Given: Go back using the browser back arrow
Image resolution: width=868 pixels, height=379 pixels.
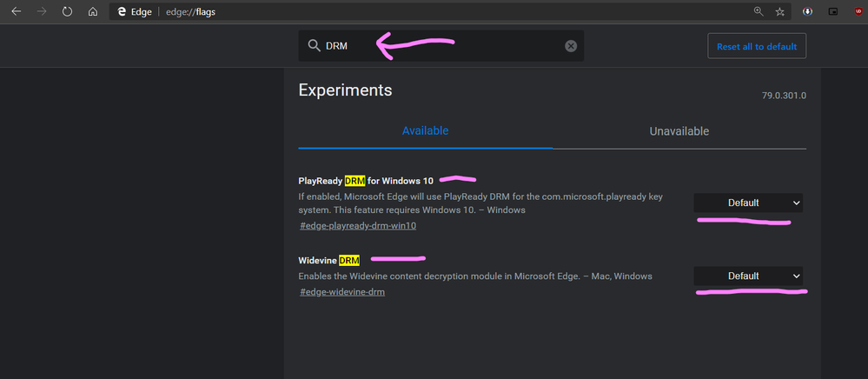Looking at the screenshot, I should pos(16,11).
